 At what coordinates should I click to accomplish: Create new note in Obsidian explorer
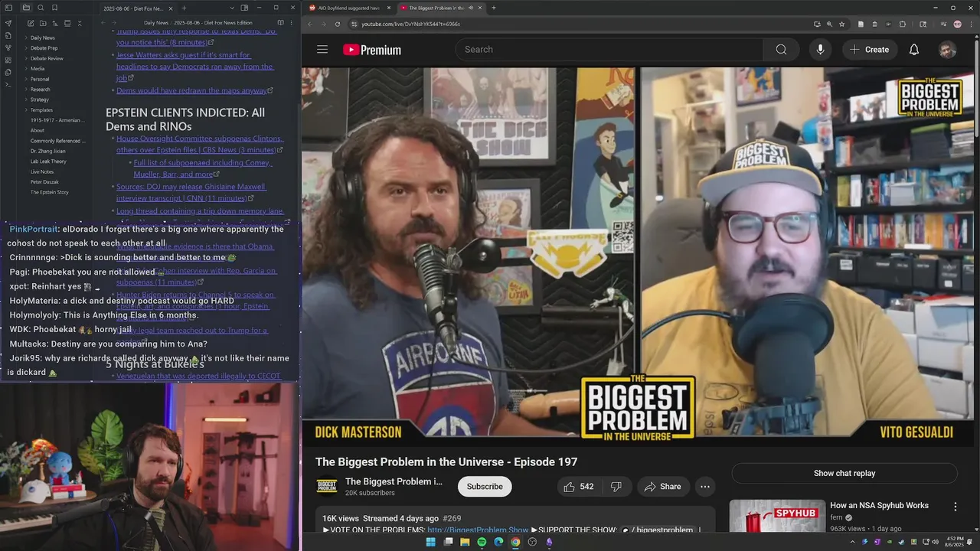coord(31,23)
